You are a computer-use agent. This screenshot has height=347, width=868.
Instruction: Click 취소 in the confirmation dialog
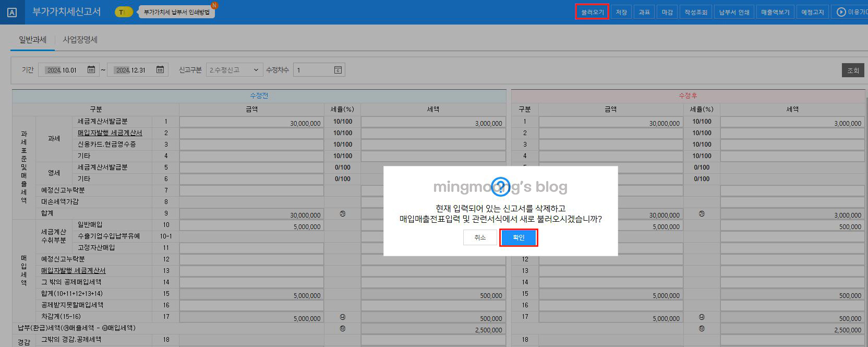[480, 237]
